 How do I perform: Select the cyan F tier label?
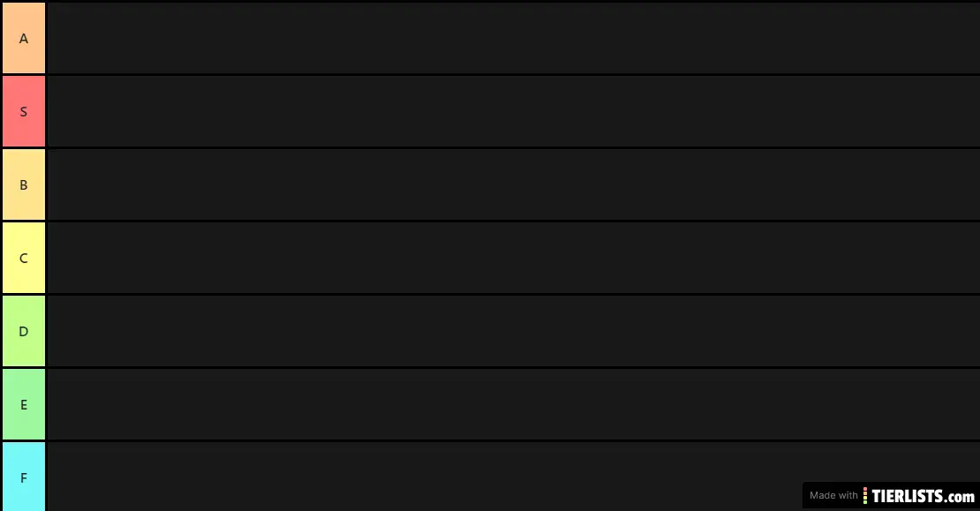[24, 477]
